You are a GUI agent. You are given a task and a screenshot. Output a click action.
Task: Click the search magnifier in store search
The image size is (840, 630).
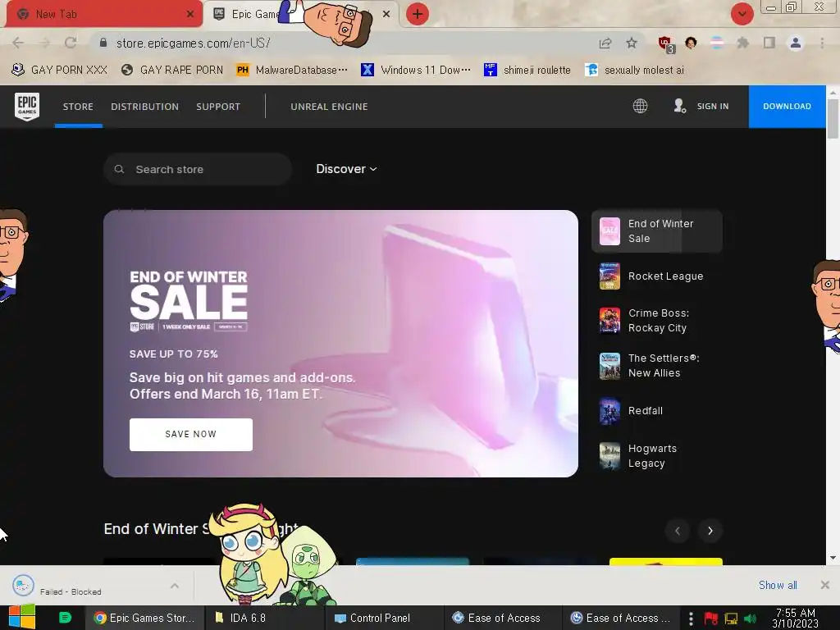(120, 169)
